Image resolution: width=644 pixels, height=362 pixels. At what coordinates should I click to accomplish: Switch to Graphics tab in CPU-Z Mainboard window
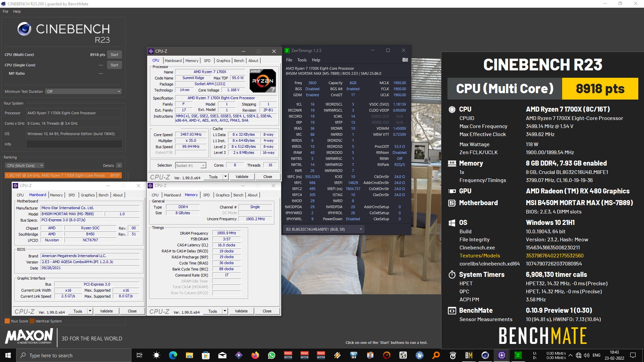88,195
